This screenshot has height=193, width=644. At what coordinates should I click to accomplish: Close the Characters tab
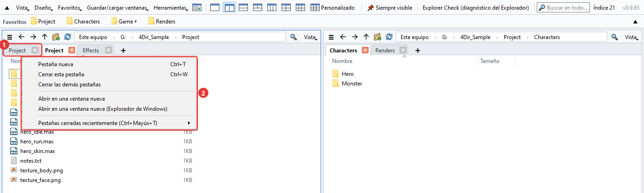pos(365,50)
